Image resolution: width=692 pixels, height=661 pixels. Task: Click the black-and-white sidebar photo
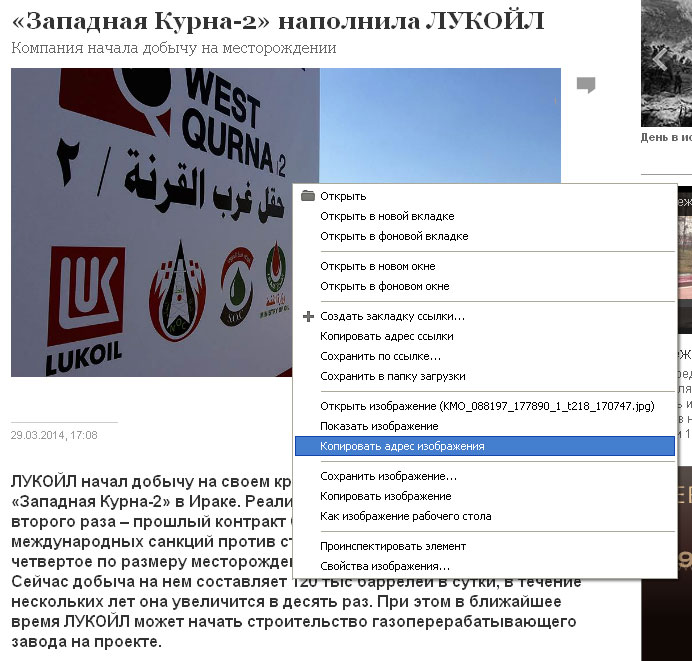coord(666,64)
